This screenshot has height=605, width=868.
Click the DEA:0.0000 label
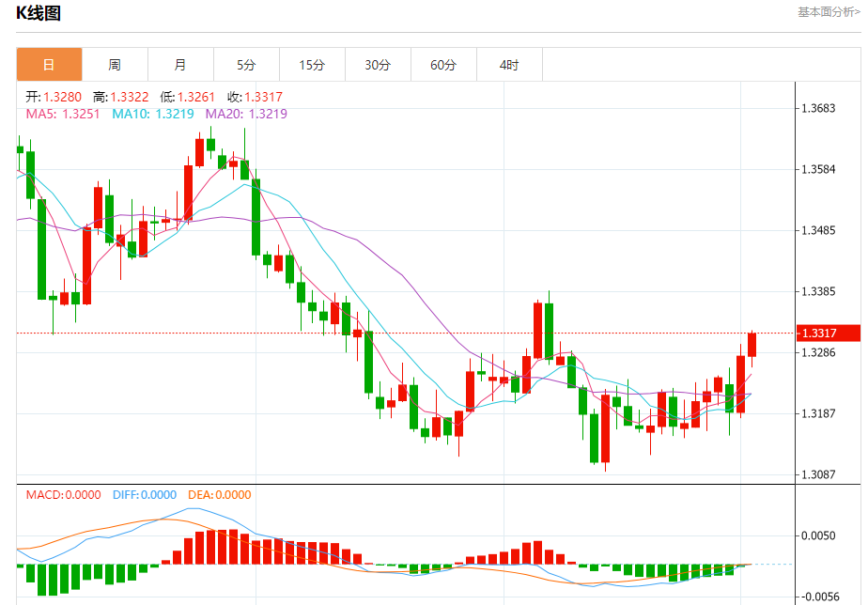219,495
